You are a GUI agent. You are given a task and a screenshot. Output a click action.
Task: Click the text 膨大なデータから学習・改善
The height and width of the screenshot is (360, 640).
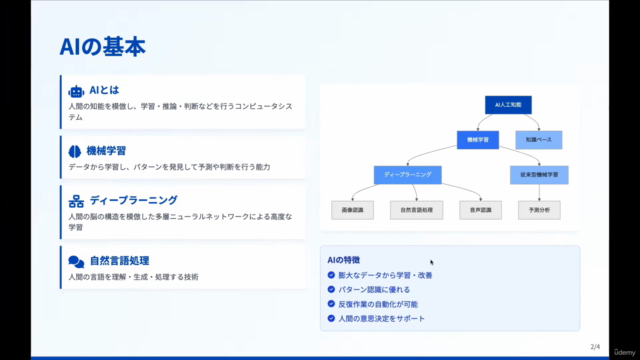(385, 276)
